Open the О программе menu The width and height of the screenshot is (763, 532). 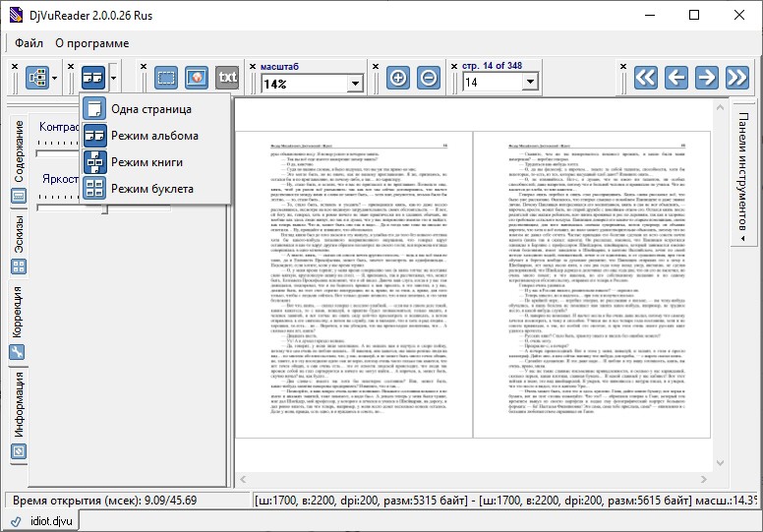pyautogui.click(x=91, y=43)
